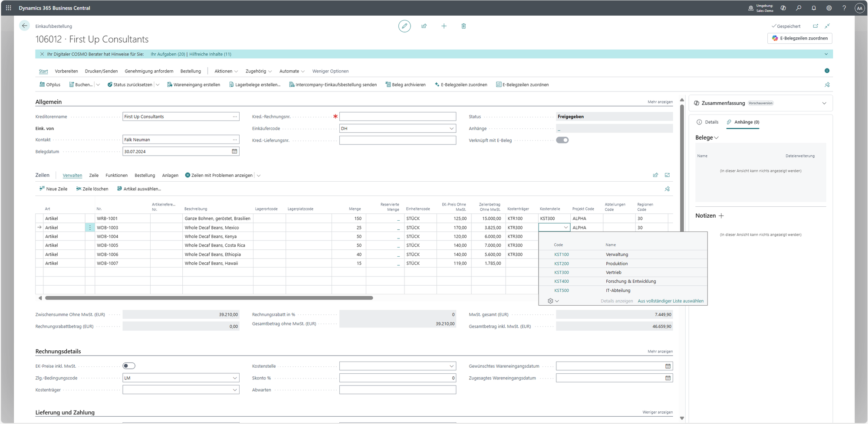
Task: Toggle Verknüpft mit E-Beleg switch
Action: click(x=562, y=140)
